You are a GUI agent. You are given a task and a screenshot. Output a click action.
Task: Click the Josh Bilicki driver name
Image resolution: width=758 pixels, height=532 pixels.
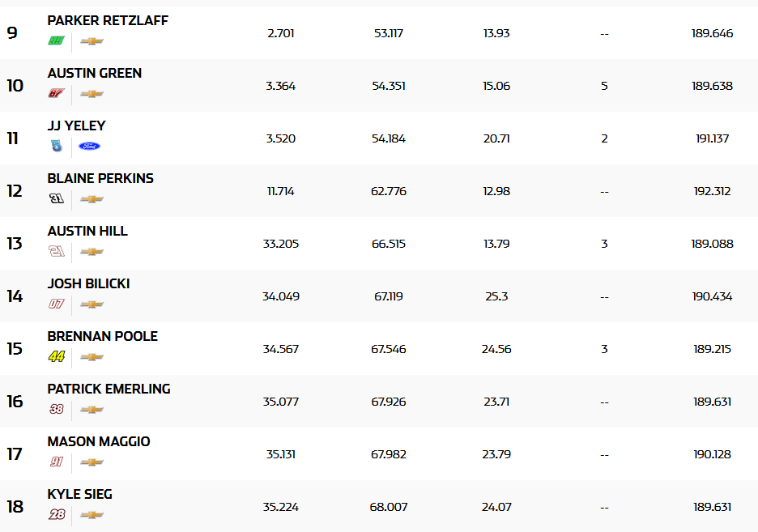point(88,283)
